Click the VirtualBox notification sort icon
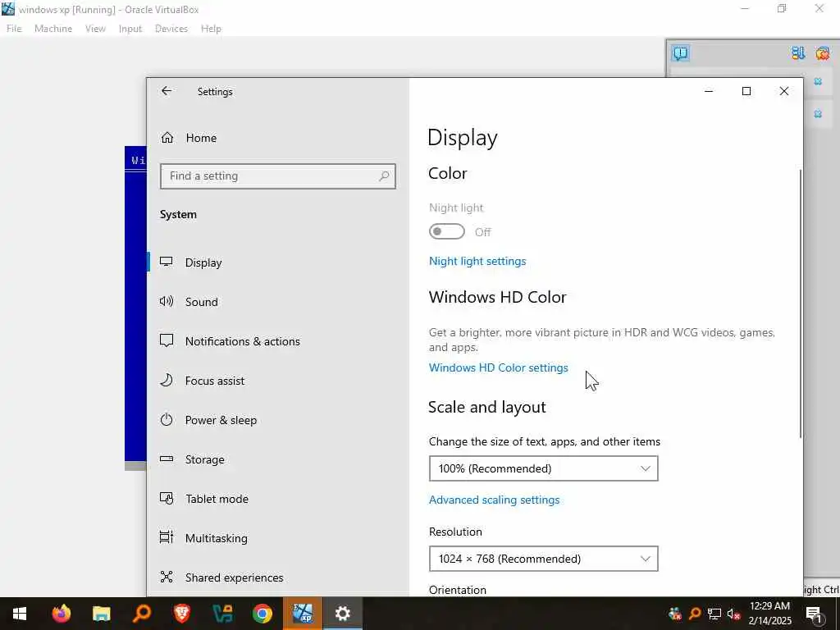840x630 pixels. click(798, 53)
